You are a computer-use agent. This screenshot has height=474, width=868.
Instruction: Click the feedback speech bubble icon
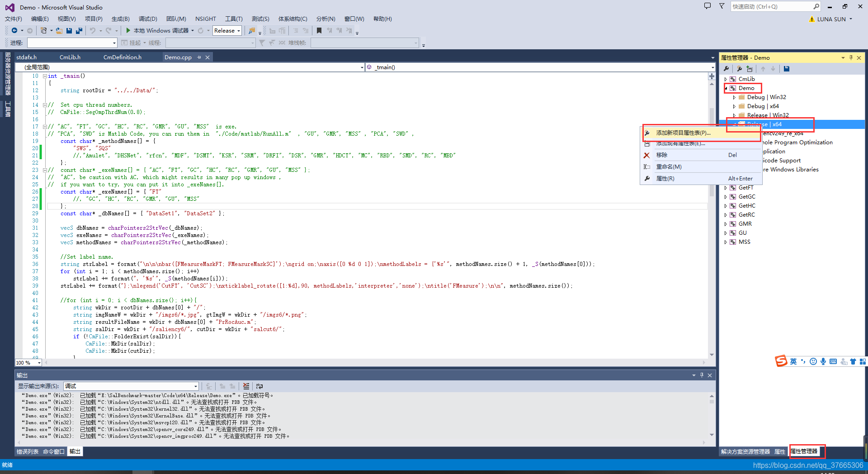(x=708, y=6)
